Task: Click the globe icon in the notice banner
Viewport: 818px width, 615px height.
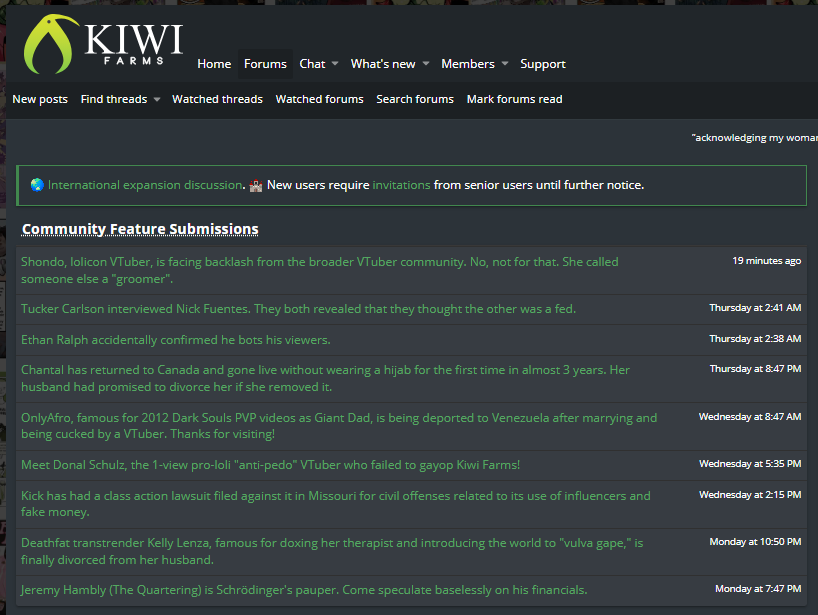Action: click(37, 185)
